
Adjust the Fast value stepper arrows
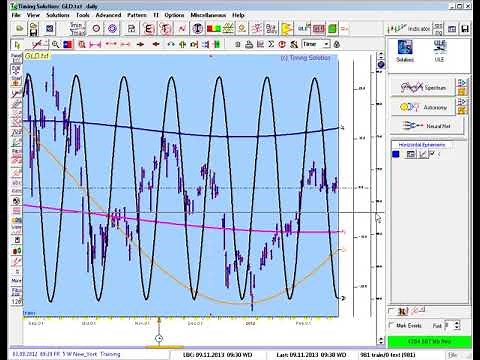tap(457, 325)
